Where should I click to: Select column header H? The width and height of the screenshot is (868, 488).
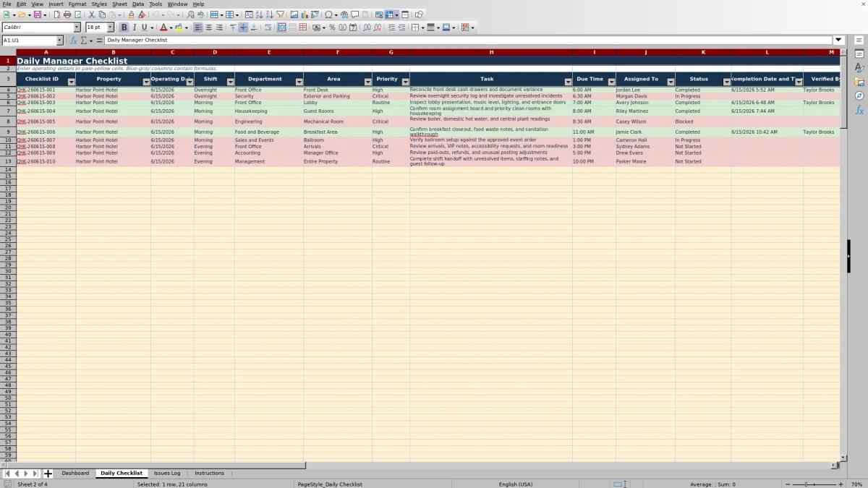(491, 52)
